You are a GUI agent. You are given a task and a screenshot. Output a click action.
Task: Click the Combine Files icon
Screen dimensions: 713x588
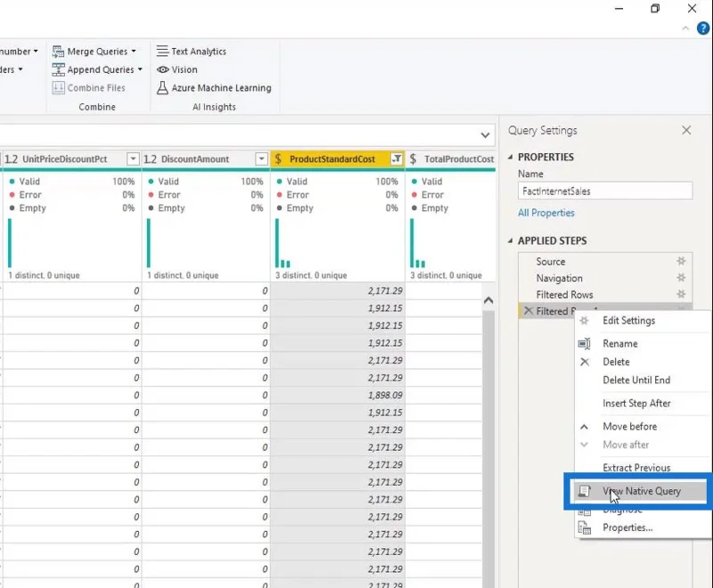(x=58, y=87)
